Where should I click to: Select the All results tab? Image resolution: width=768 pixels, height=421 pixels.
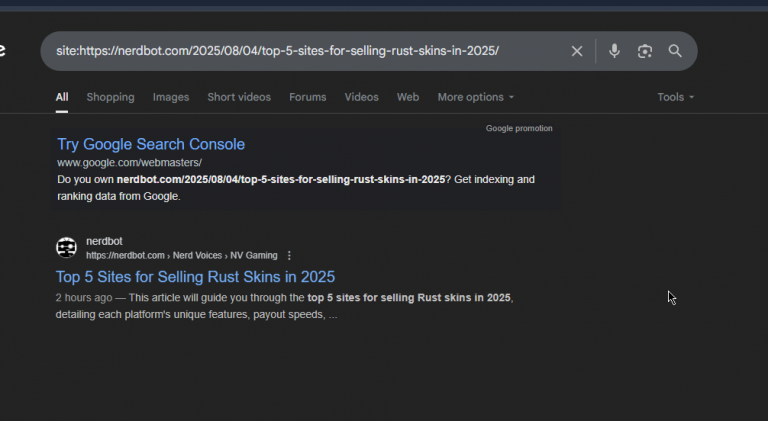62,97
